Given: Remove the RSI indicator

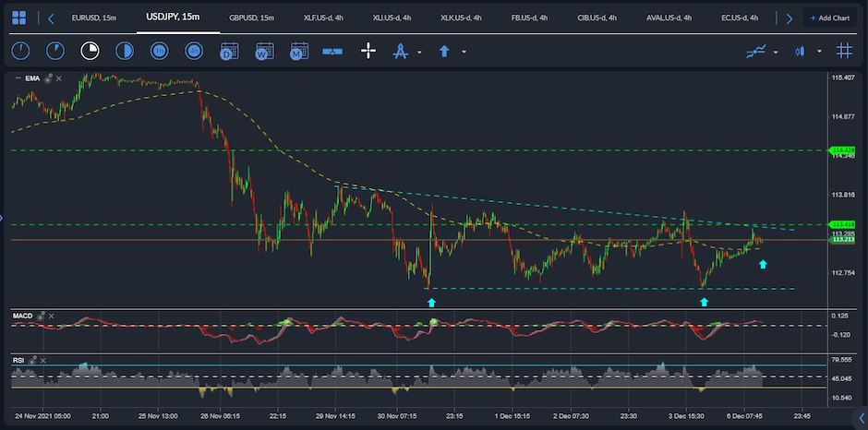Looking at the screenshot, I should [43, 360].
